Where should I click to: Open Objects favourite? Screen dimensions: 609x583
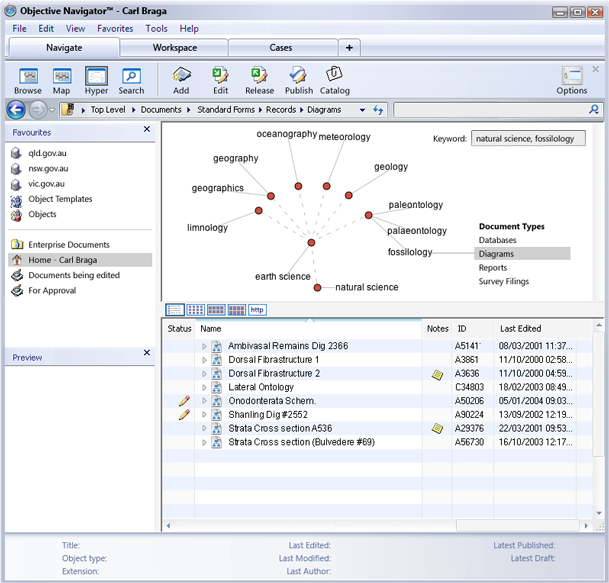click(x=42, y=214)
